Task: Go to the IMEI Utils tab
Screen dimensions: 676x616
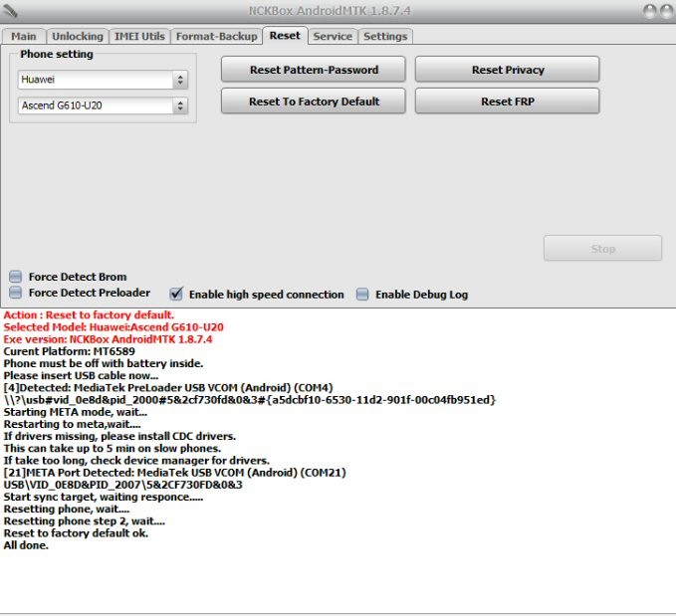Action: click(138, 36)
